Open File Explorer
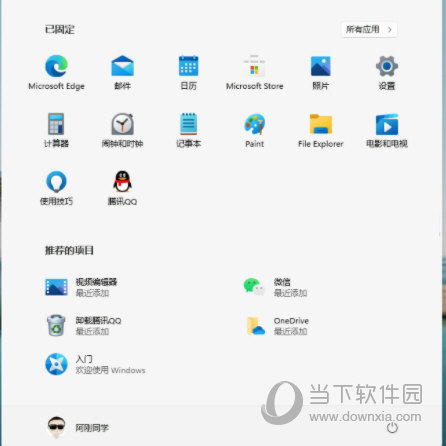 click(320, 130)
